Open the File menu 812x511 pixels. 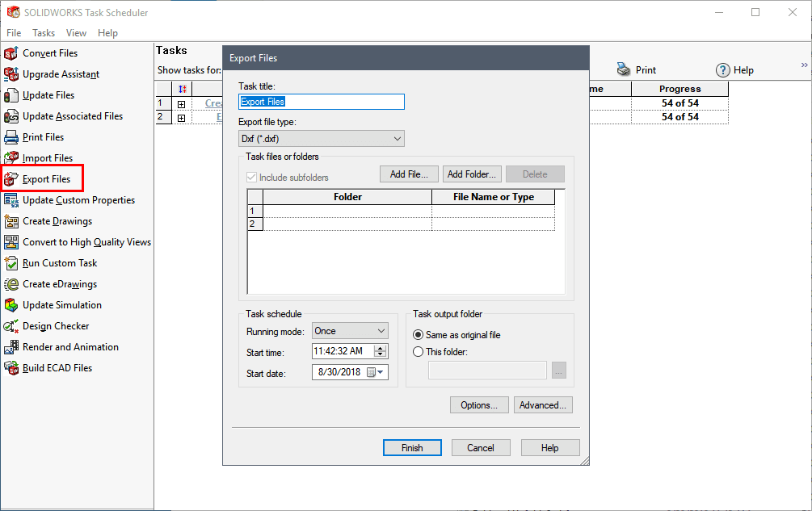(14, 33)
